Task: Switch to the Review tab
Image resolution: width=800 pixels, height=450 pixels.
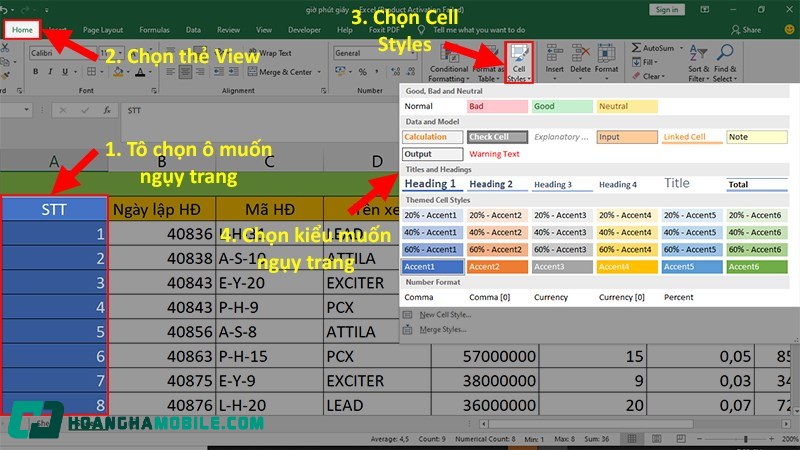Action: coord(228,30)
